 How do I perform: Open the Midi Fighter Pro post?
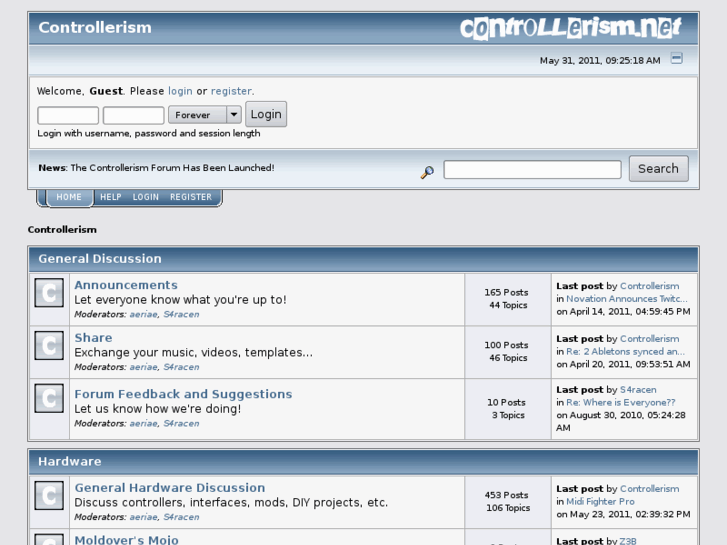pyautogui.click(x=600, y=501)
